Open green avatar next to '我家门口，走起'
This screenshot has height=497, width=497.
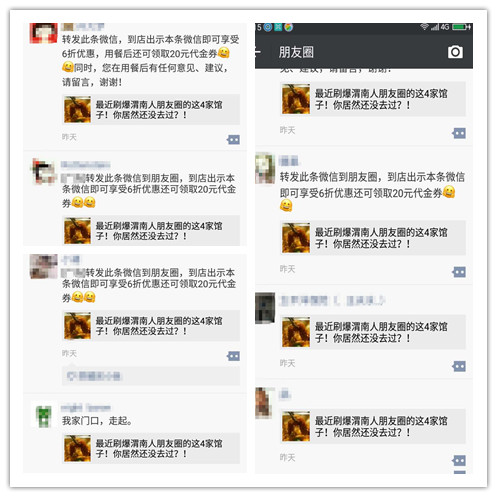[x=43, y=415]
